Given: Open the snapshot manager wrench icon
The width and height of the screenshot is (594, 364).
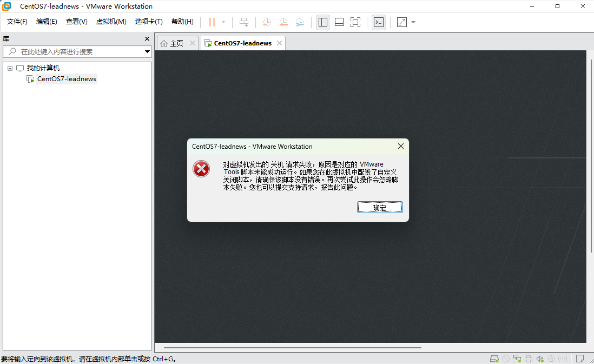Looking at the screenshot, I should coord(300,22).
